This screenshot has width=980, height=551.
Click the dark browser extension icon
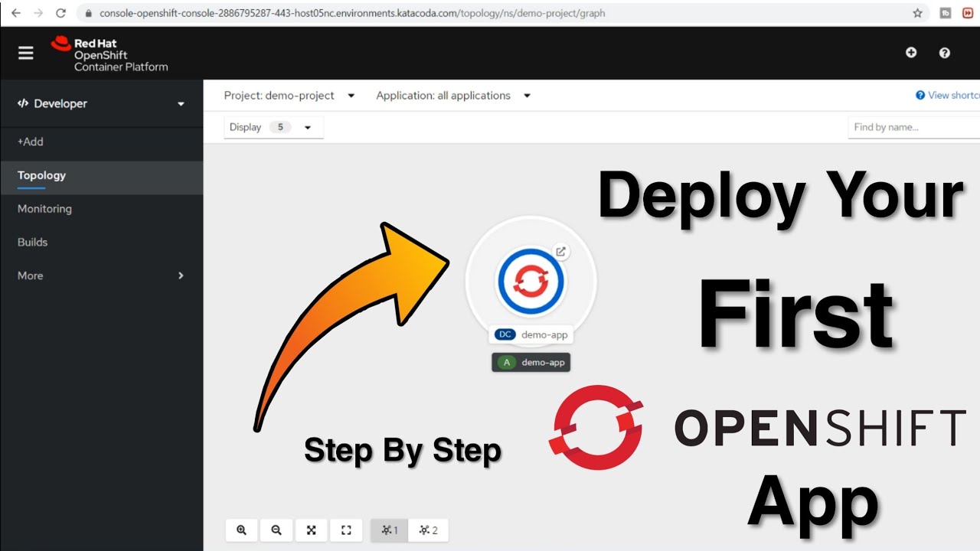coord(946,13)
